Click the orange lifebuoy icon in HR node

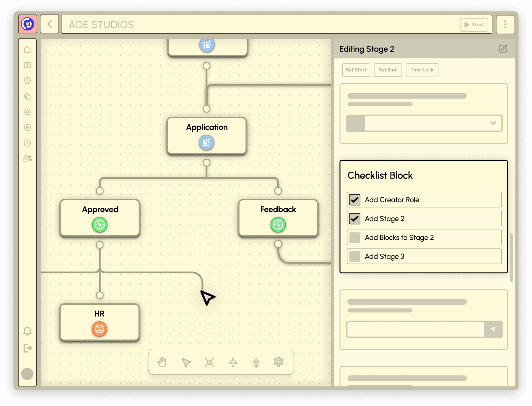tap(100, 329)
